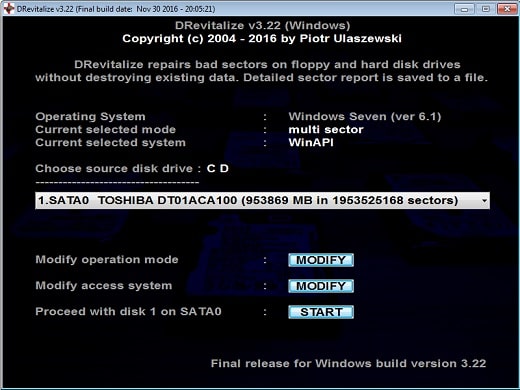
Task: Maximize the DRevitalize window
Action: pyautogui.click(x=486, y=9)
